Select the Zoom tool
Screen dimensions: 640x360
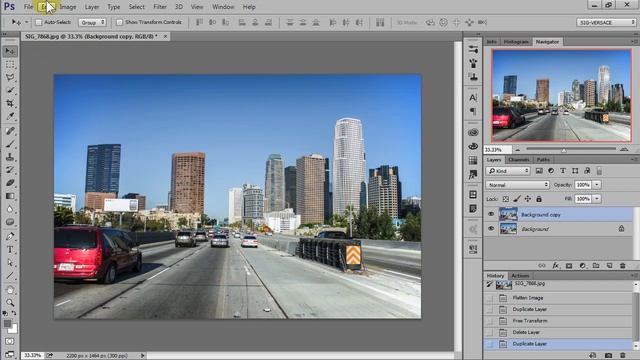click(x=10, y=303)
